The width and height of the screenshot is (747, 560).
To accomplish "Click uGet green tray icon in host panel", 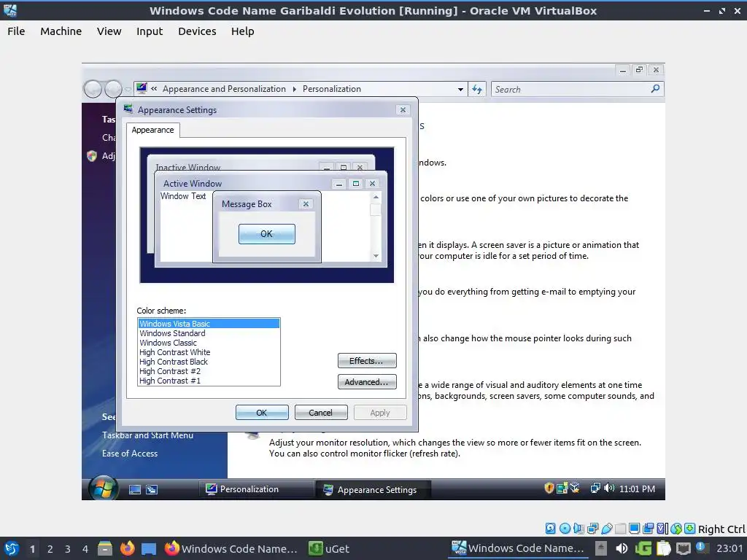I will point(643,548).
